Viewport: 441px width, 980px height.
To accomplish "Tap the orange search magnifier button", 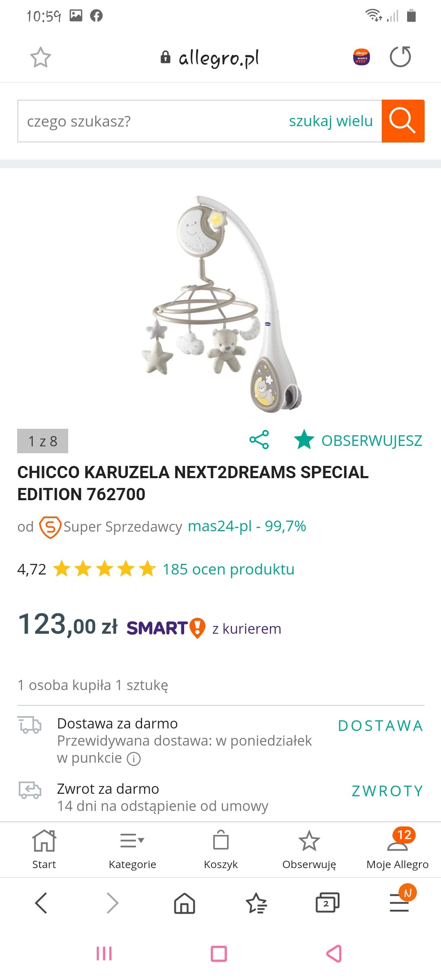I will click(x=403, y=121).
